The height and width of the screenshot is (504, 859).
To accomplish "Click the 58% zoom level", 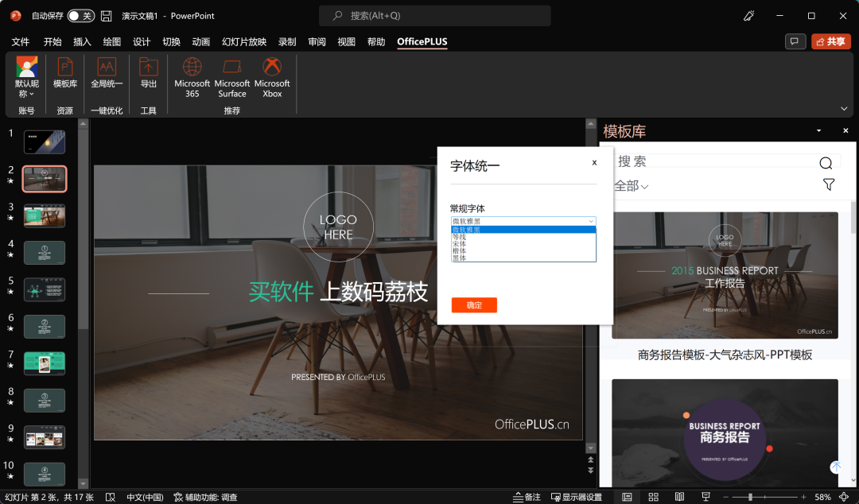I will pos(822,497).
